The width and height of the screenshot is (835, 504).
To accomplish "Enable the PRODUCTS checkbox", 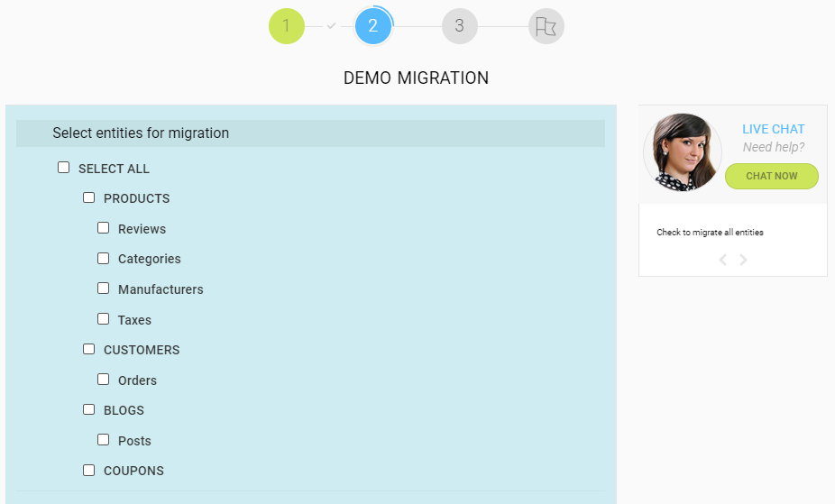I will [89, 197].
